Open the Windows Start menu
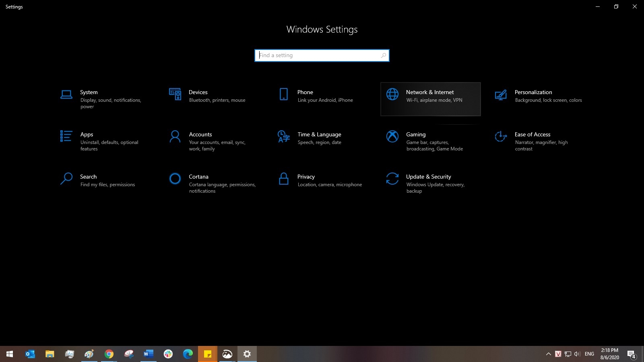The width and height of the screenshot is (644, 362). tap(10, 354)
